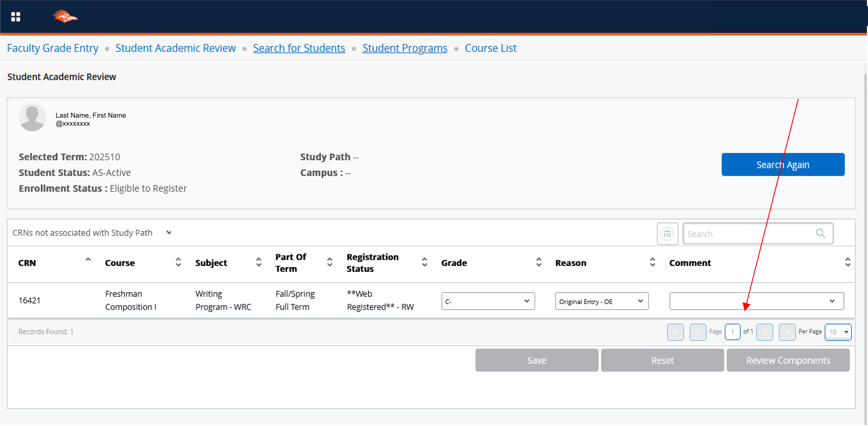This screenshot has width=868, height=426.
Task: Go to Search for Students breadcrumb
Action: 299,48
